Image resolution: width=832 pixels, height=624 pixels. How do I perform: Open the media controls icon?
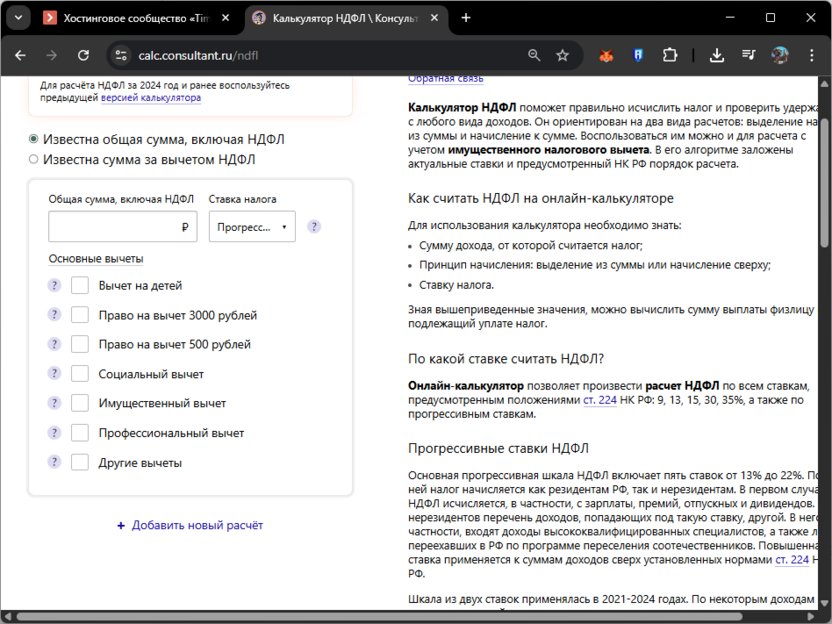click(x=749, y=56)
